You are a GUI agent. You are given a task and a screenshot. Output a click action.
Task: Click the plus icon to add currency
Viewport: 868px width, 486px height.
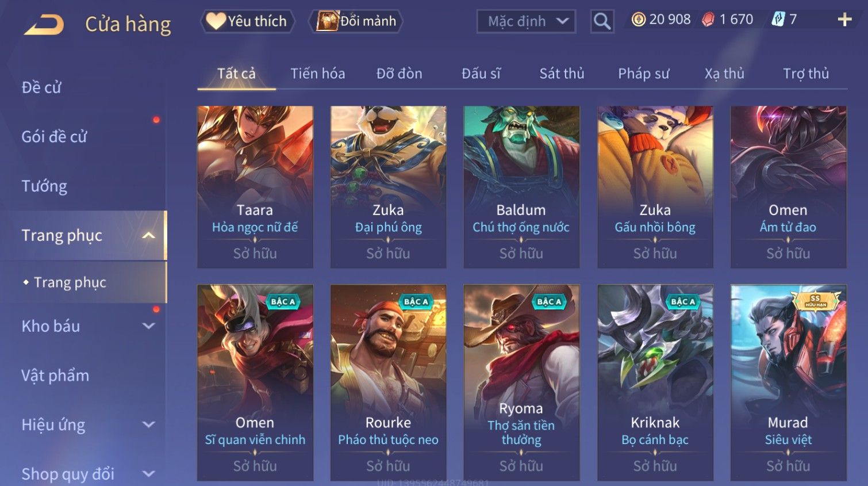[844, 20]
